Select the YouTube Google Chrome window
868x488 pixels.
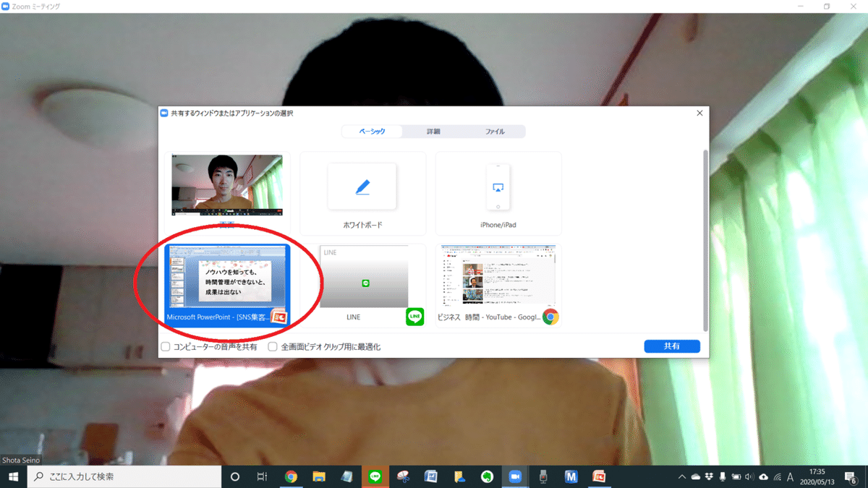[x=498, y=285]
